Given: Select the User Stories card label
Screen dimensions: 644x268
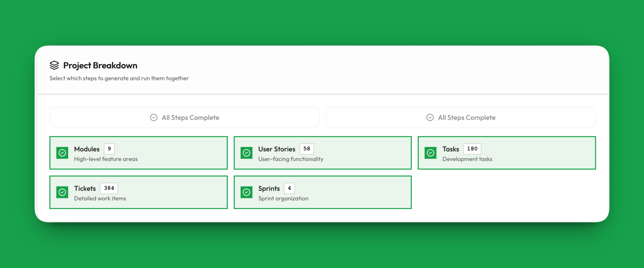Looking at the screenshot, I should 277,149.
